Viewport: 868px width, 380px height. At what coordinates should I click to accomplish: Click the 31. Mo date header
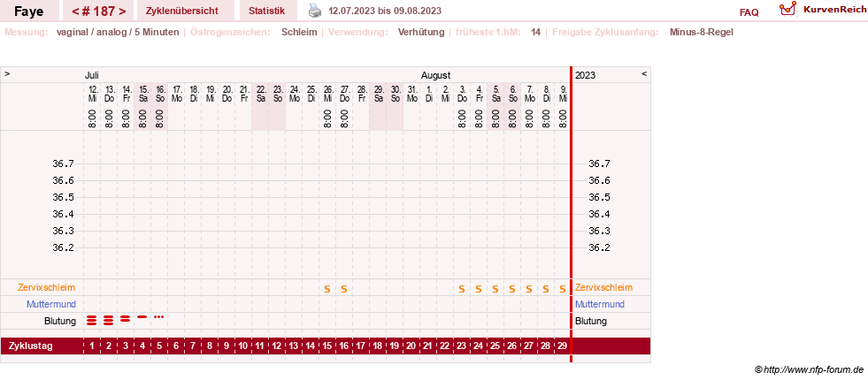tap(411, 94)
